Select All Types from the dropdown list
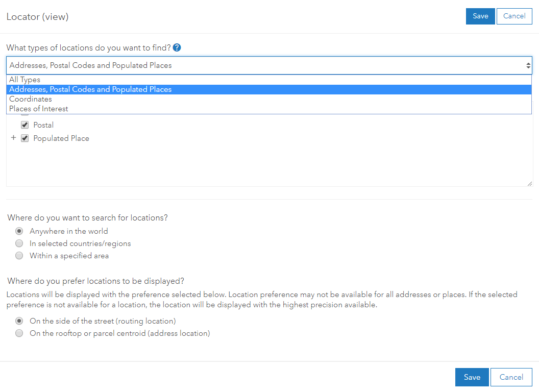Viewport: 539px width, 392px height. point(24,80)
